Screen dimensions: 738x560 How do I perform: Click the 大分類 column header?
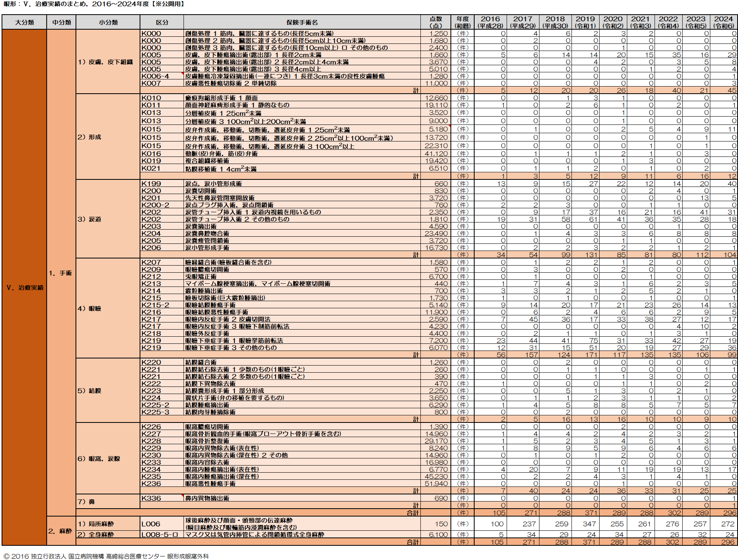[24, 23]
